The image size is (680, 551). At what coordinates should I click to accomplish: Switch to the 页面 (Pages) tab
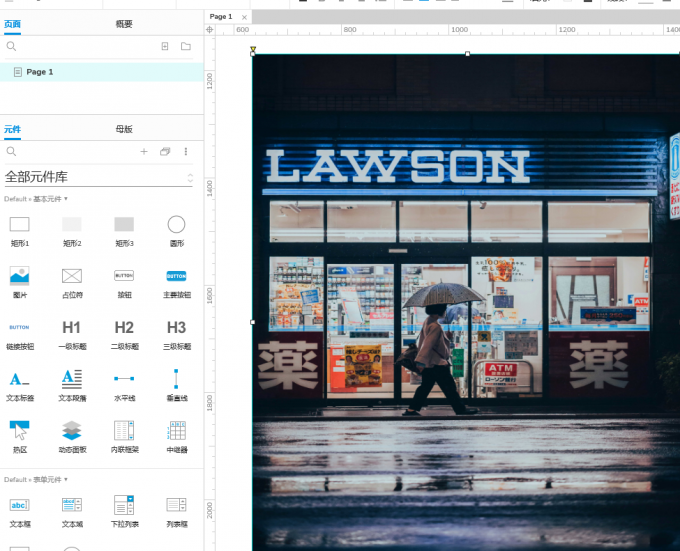12,24
